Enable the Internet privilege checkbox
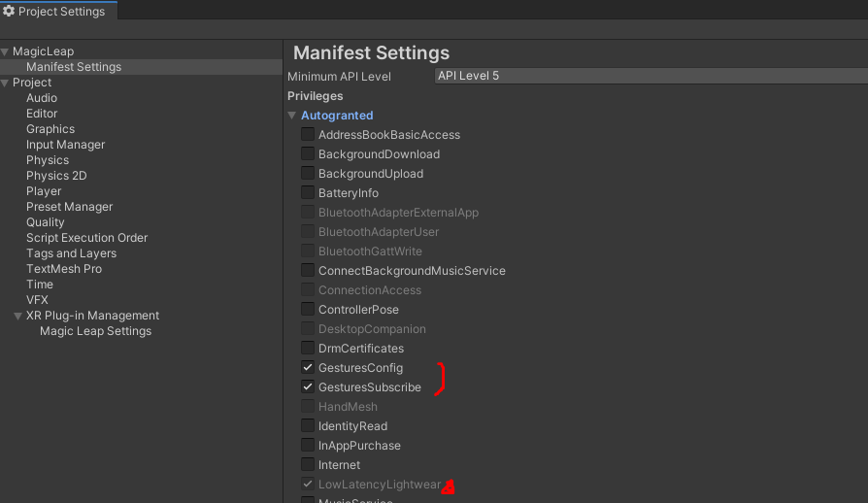This screenshot has width=868, height=503. click(x=308, y=465)
